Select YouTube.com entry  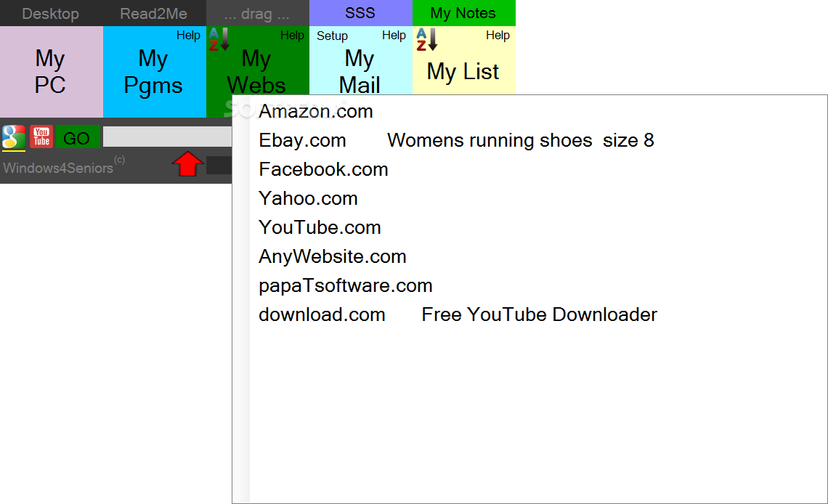coord(320,227)
